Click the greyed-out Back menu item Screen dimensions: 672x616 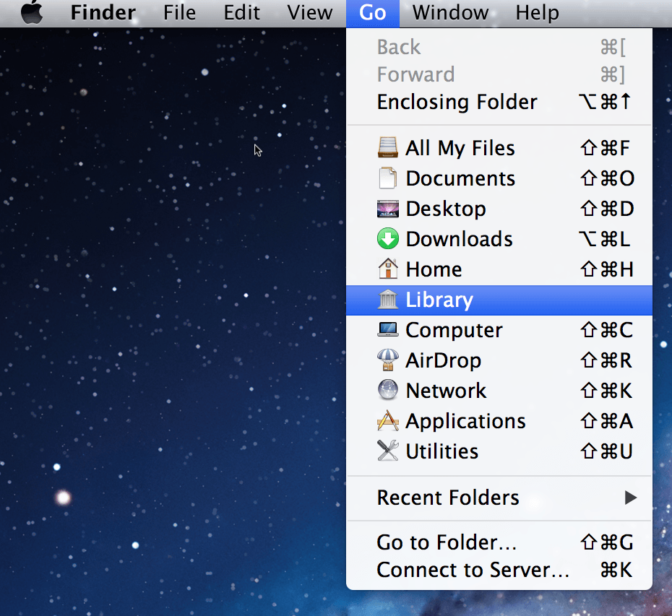coord(499,47)
